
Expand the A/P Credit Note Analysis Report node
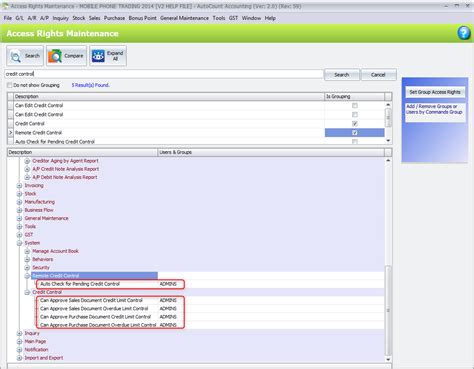(x=27, y=169)
